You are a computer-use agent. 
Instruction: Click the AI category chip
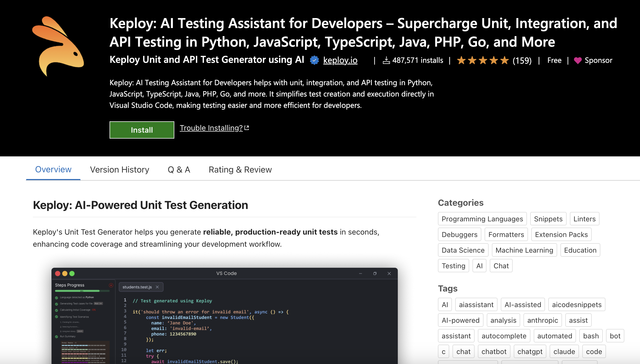pos(479,266)
